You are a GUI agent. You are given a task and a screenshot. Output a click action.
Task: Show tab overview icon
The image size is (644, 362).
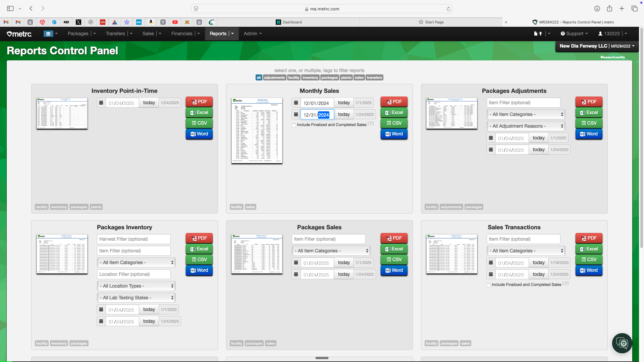tap(634, 9)
